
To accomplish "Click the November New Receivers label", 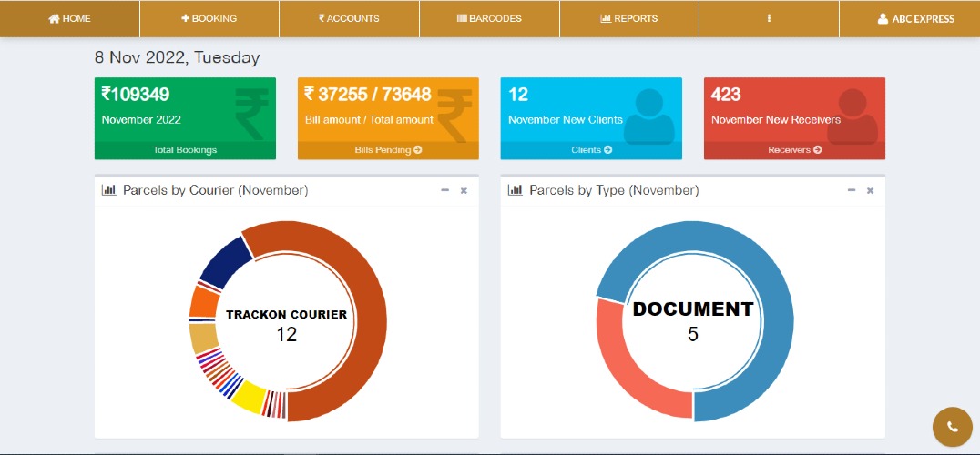I will coord(776,120).
